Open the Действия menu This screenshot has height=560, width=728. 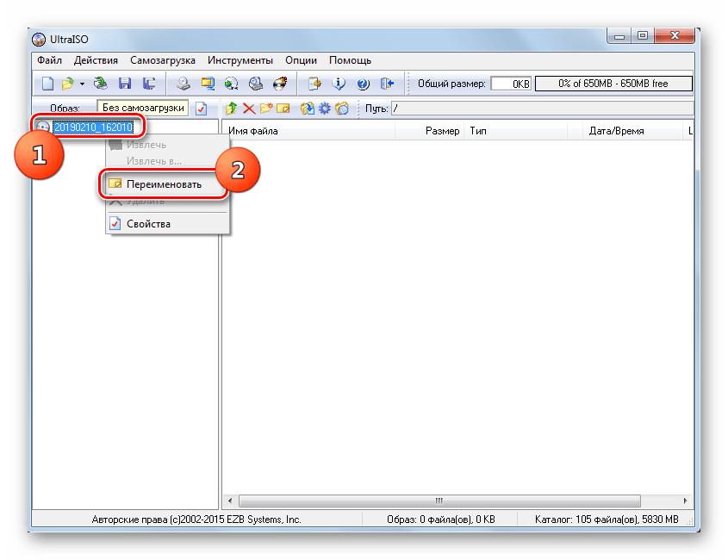[96, 60]
